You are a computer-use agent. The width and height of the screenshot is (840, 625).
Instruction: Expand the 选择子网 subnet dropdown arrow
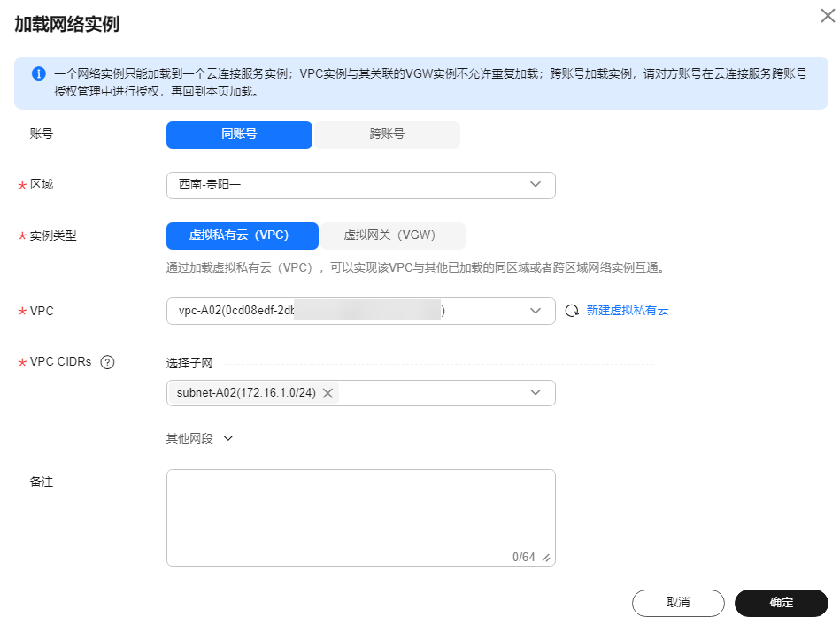(536, 392)
